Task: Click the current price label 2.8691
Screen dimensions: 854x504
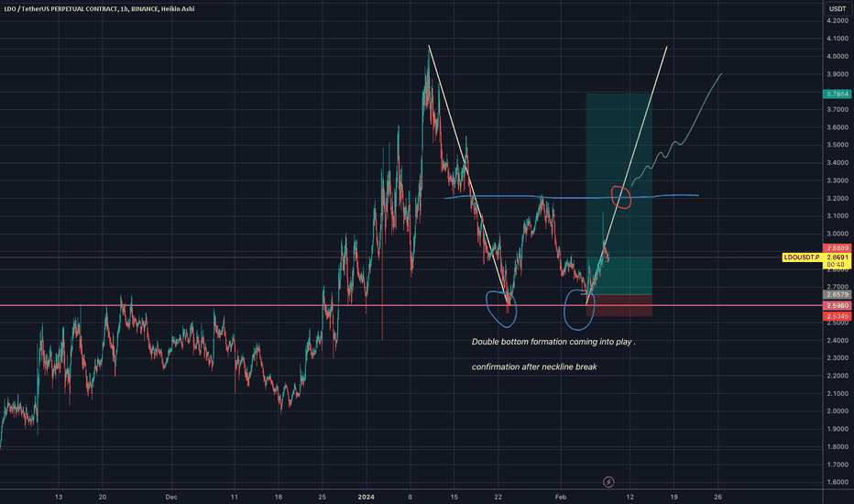Action: tap(838, 257)
